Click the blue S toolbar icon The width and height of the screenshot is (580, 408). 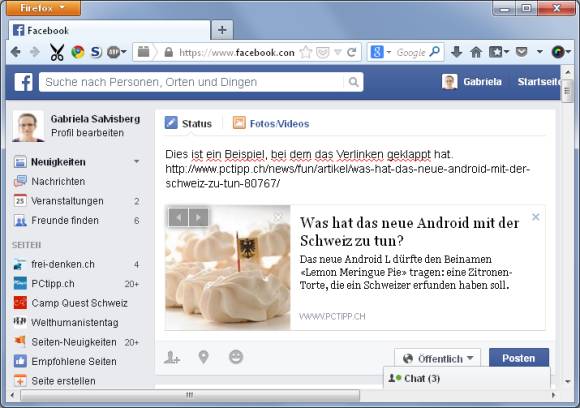[96, 52]
